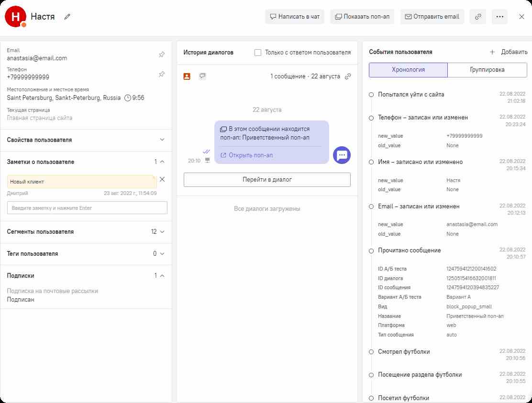Click Подписан subscription status
Screen dimensions: 532x403
[21, 300]
